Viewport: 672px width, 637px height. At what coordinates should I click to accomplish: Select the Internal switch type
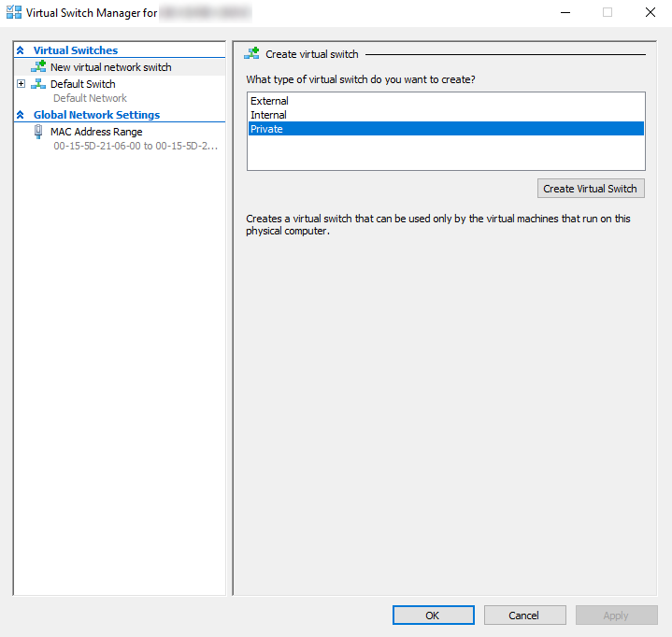tap(268, 115)
